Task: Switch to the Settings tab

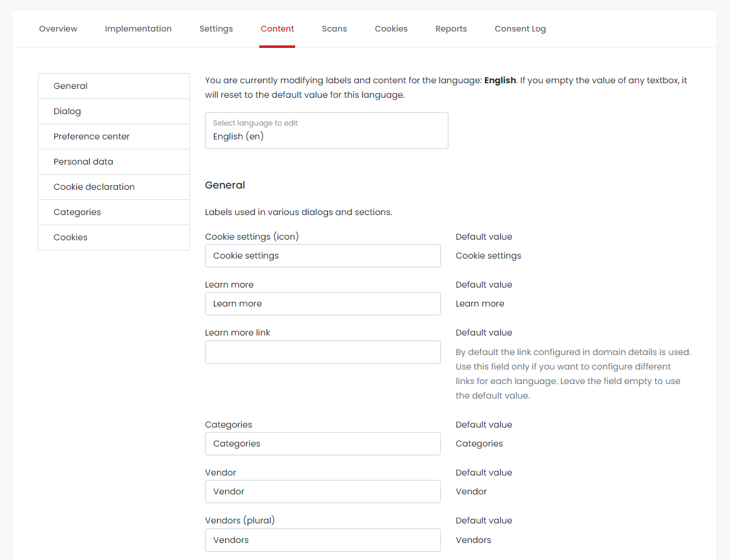Action: pyautogui.click(x=216, y=28)
